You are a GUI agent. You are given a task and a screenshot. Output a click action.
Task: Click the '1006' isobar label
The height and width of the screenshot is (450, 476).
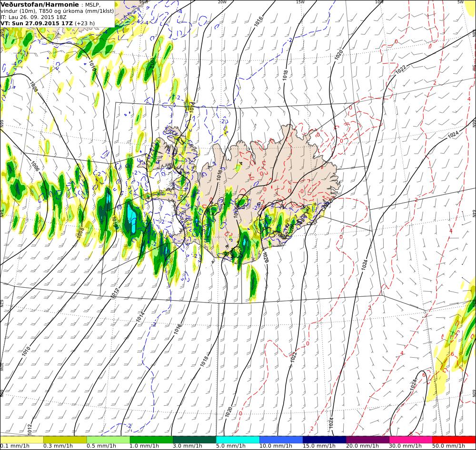pos(35,166)
